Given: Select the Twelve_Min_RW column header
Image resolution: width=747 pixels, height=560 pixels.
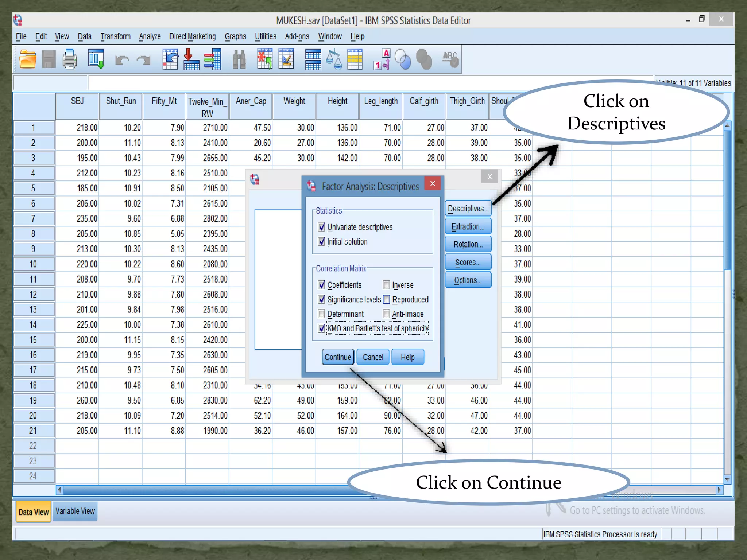Looking at the screenshot, I should pos(207,106).
